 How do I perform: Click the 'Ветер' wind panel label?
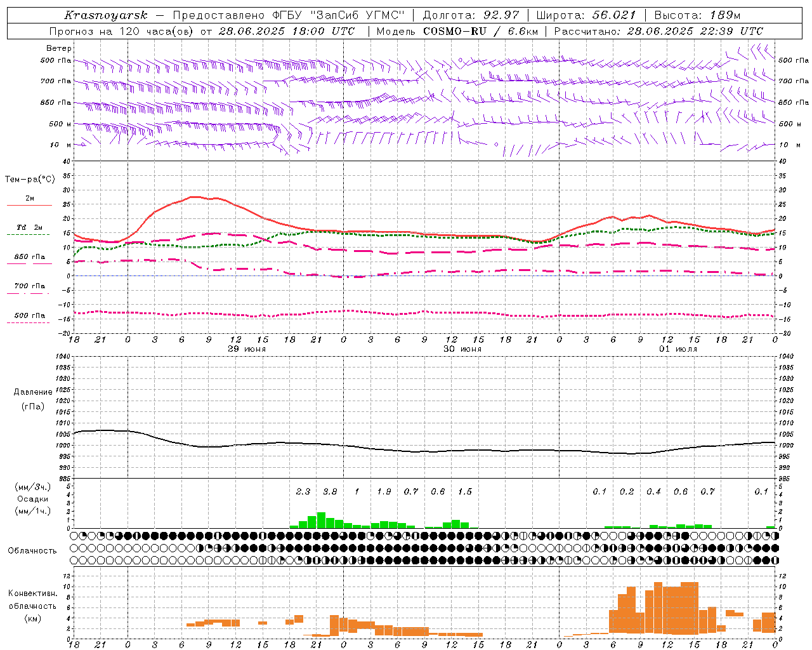point(59,48)
